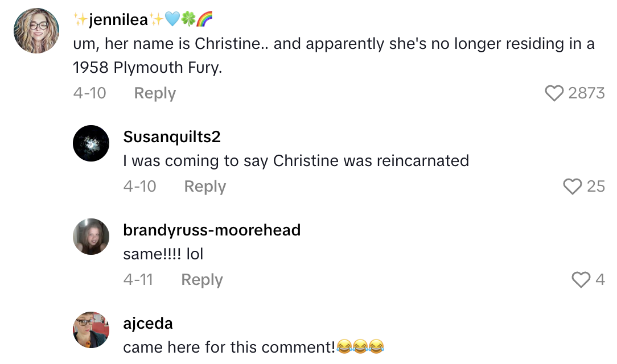The height and width of the screenshot is (364, 617).
Task: Like jennilea's comment with the heart icon
Action: pyautogui.click(x=554, y=93)
